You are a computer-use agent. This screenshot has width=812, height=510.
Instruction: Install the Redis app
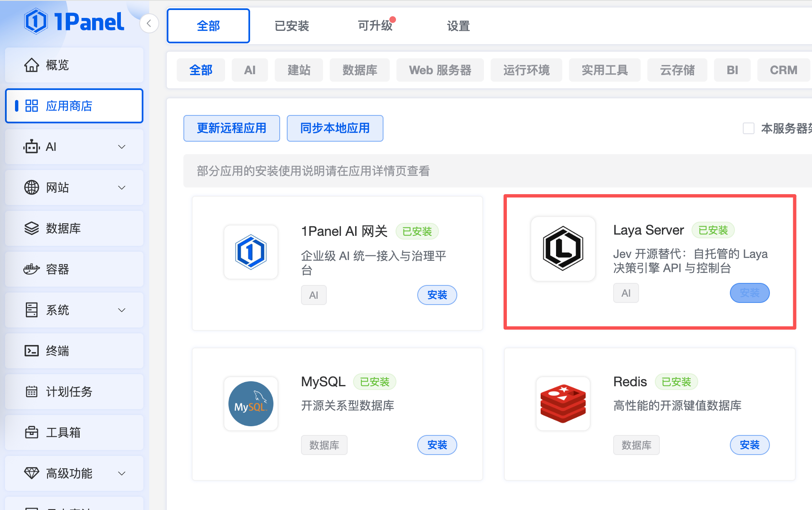tap(750, 445)
